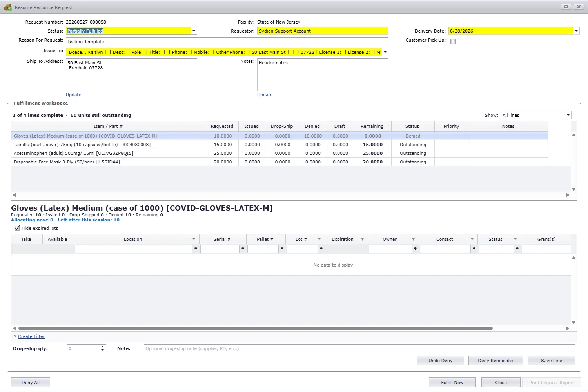Click filter operator icon beside Location filter box
Image resolution: width=588 pixels, height=392 pixels.
coord(196,249)
